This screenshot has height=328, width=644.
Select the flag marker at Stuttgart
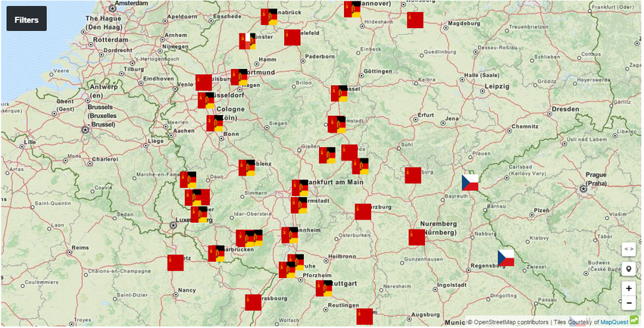pyautogui.click(x=324, y=288)
